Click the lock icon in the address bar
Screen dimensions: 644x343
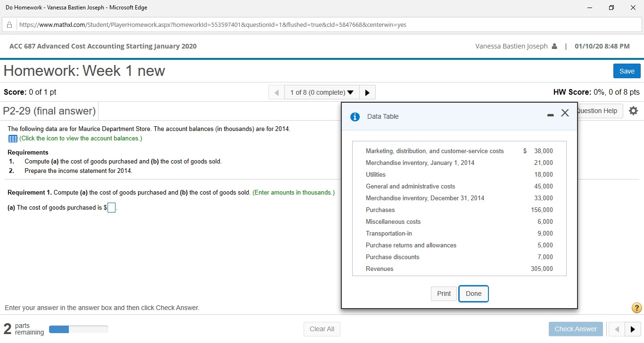point(10,24)
